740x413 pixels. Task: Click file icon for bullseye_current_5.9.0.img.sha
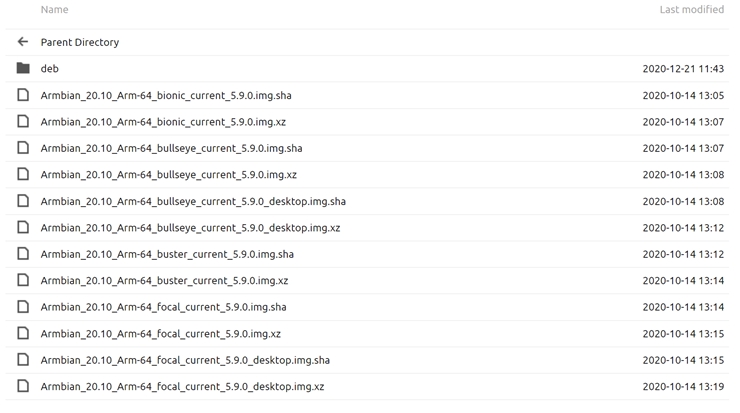coord(23,148)
